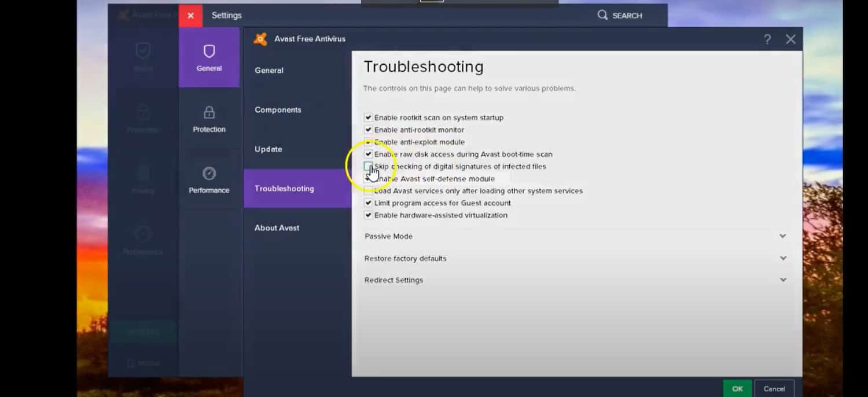Click the SEARCH label in top bar
Screen dimensions: 868x397
tap(627, 16)
